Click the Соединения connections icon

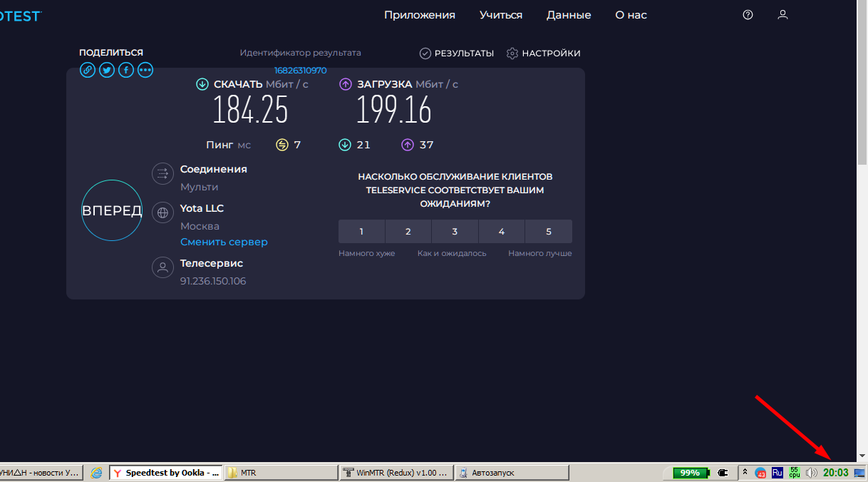point(162,173)
